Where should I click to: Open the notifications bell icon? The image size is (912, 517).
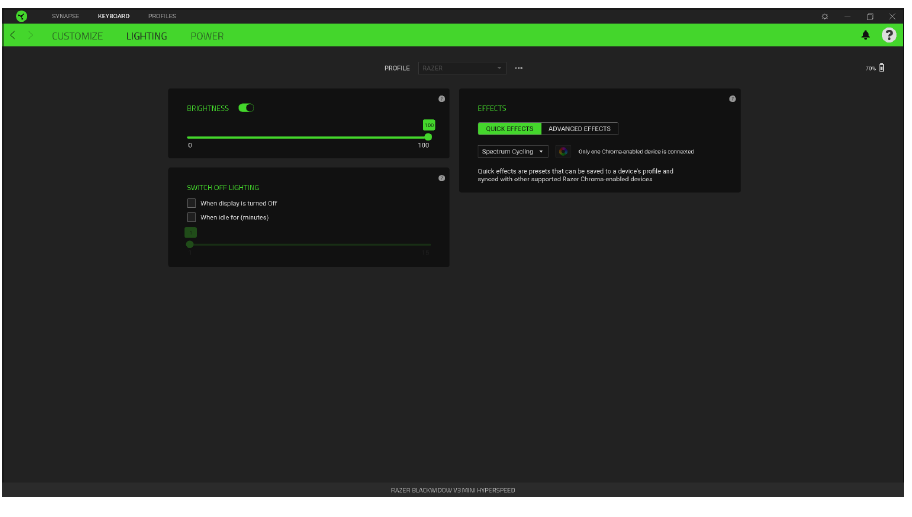[866, 35]
